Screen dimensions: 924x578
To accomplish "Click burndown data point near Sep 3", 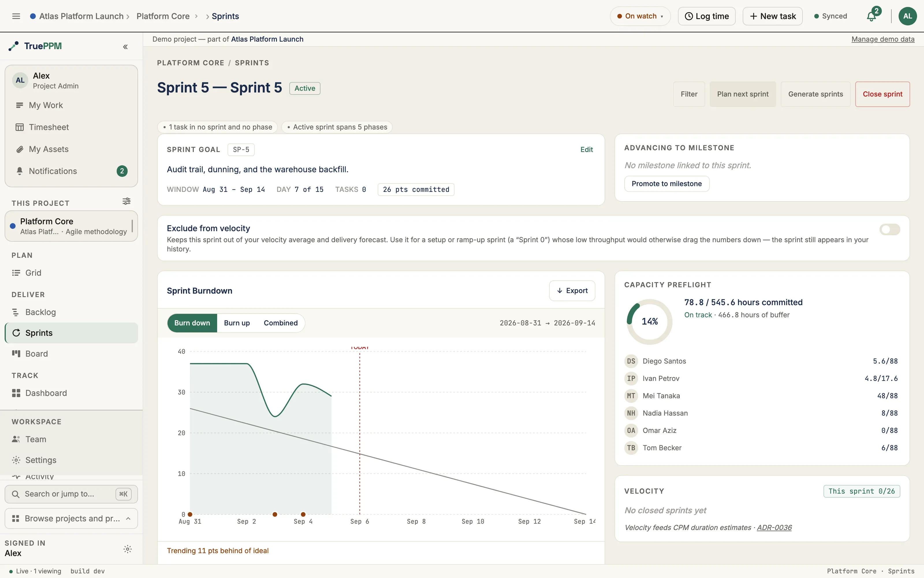I will 275,514.
